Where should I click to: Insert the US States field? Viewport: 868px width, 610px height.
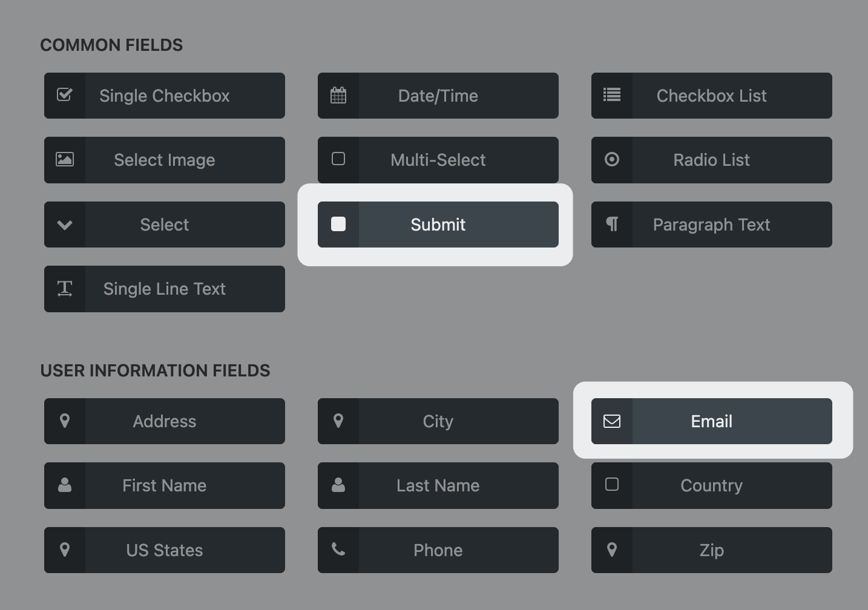click(x=165, y=550)
